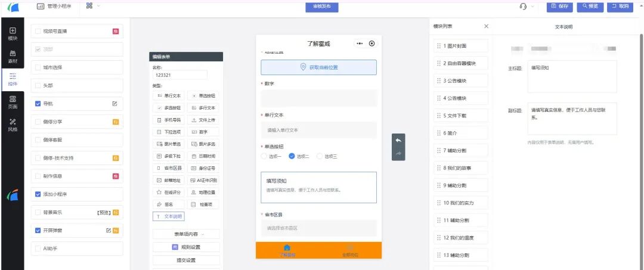
Task: Select radio option 选项三 in phone preview
Action: tap(319, 156)
